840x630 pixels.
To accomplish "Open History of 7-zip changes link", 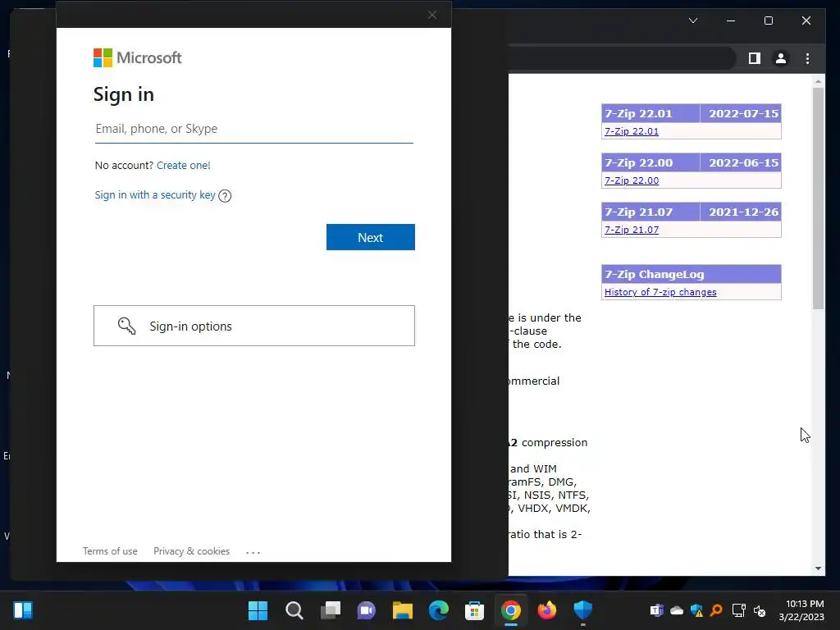I will coord(660,292).
